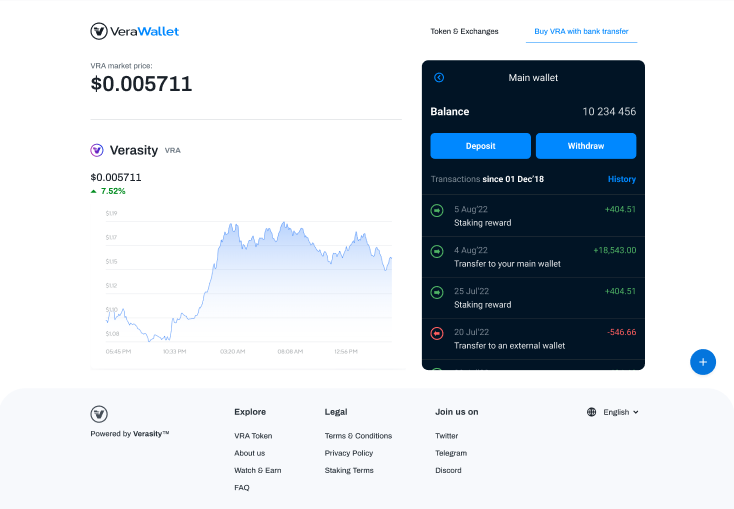The image size is (734, 509).
Task: Open the English language dropdown
Action: tap(620, 412)
